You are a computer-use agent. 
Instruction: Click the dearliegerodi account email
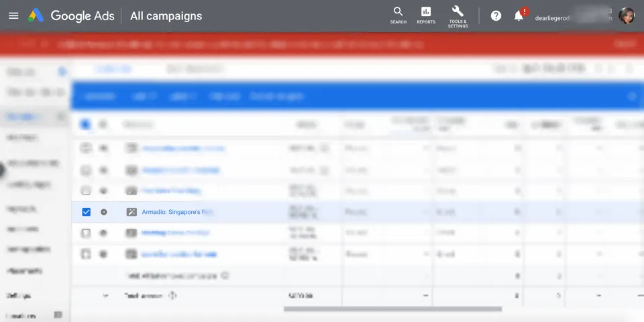(551, 18)
